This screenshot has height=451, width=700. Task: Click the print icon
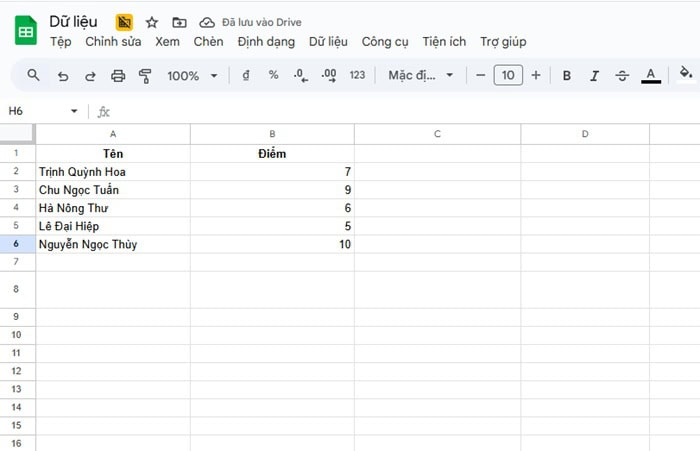pos(118,75)
